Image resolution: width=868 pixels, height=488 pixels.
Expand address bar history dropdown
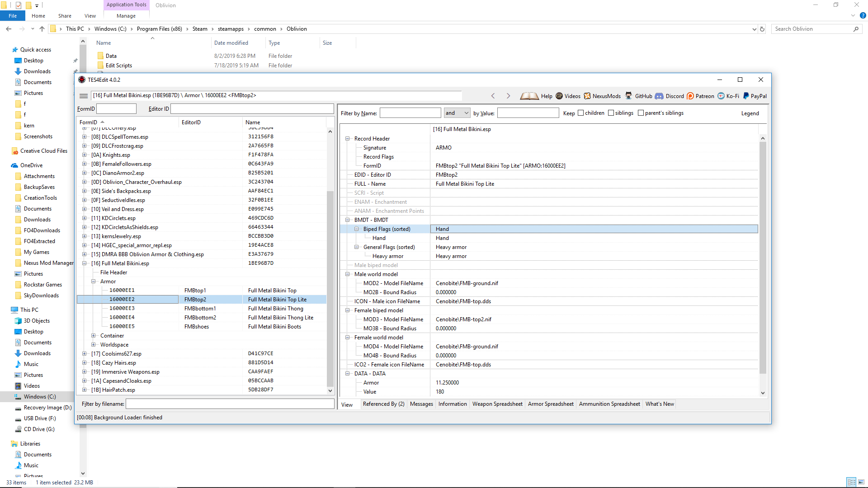754,29
